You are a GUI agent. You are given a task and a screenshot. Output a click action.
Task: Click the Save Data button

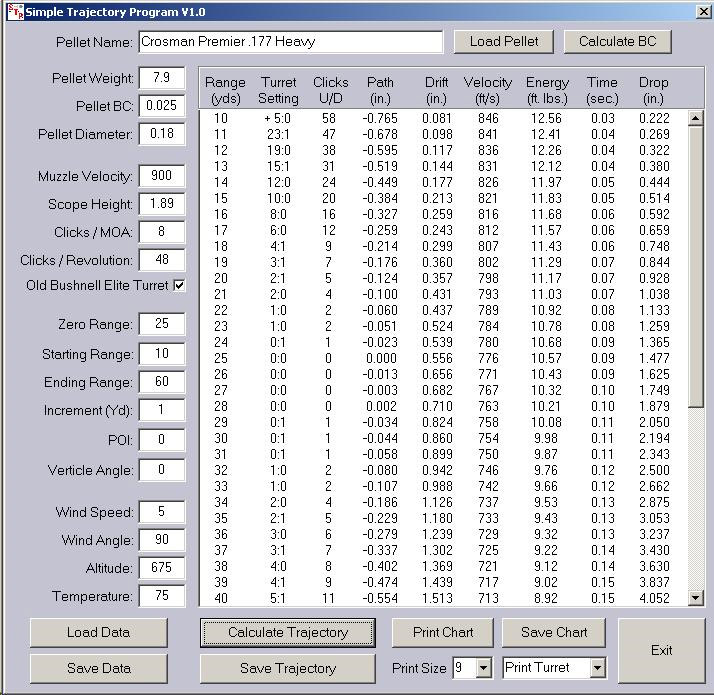[x=98, y=668]
